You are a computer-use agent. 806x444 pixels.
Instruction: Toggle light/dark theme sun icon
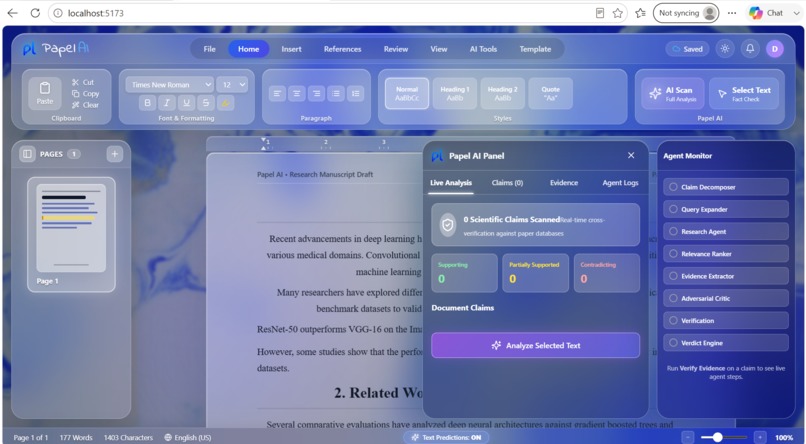tap(725, 49)
